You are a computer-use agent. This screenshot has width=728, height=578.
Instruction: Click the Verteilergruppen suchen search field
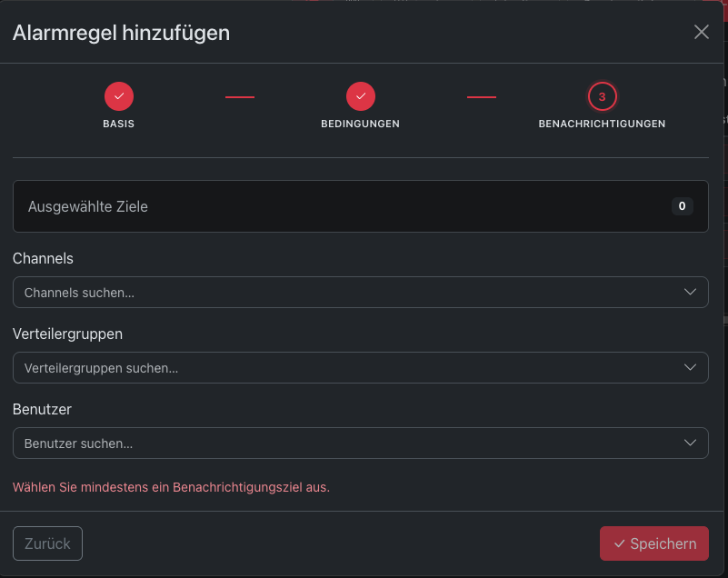[x=360, y=368]
